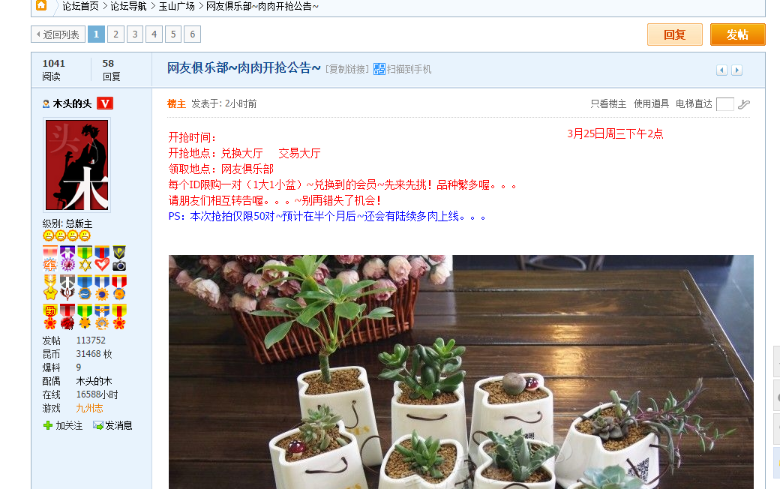Click the elevator jump arrow icon
The width and height of the screenshot is (780, 489).
[x=744, y=104]
